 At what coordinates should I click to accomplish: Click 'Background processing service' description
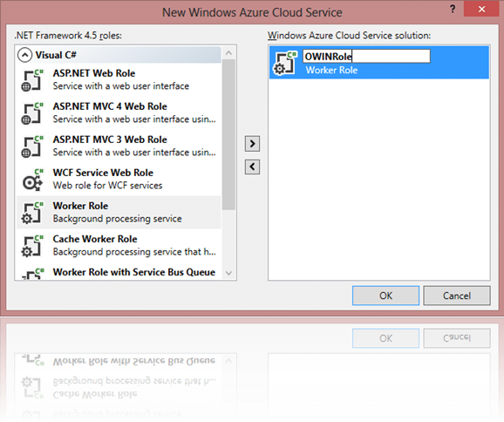coord(118,219)
